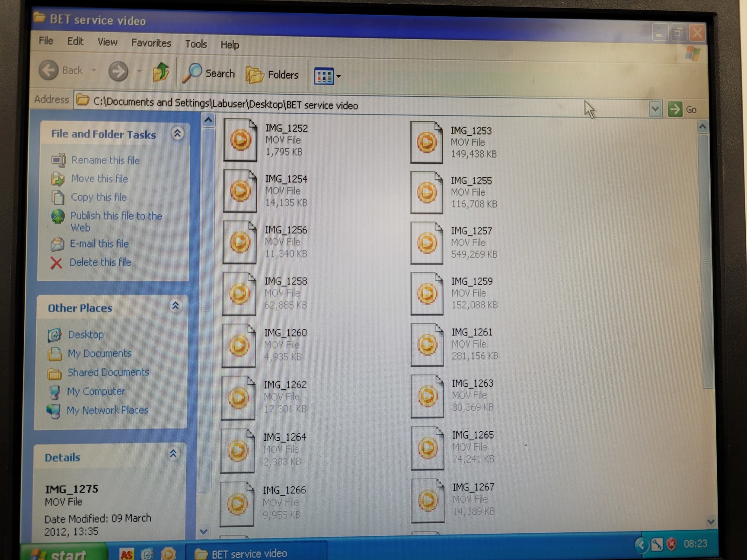747x560 pixels.
Task: Select the IMG_1257 file icon
Action: coord(427,243)
